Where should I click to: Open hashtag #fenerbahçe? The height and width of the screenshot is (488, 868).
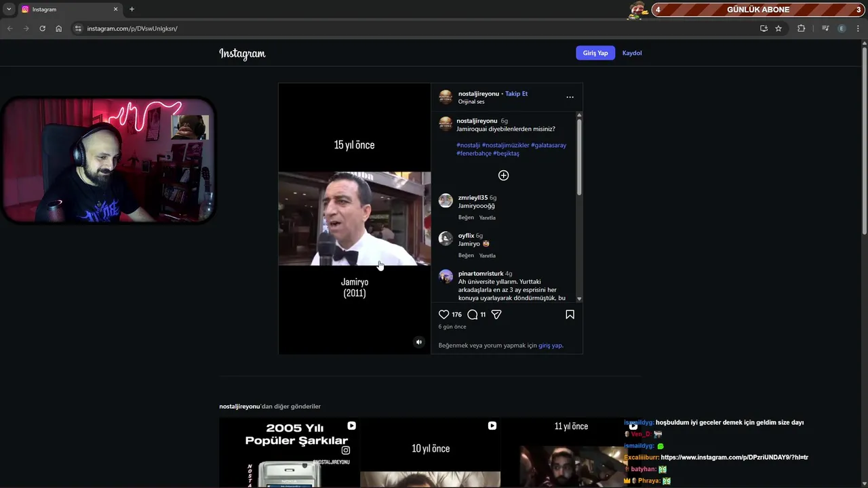pyautogui.click(x=474, y=153)
